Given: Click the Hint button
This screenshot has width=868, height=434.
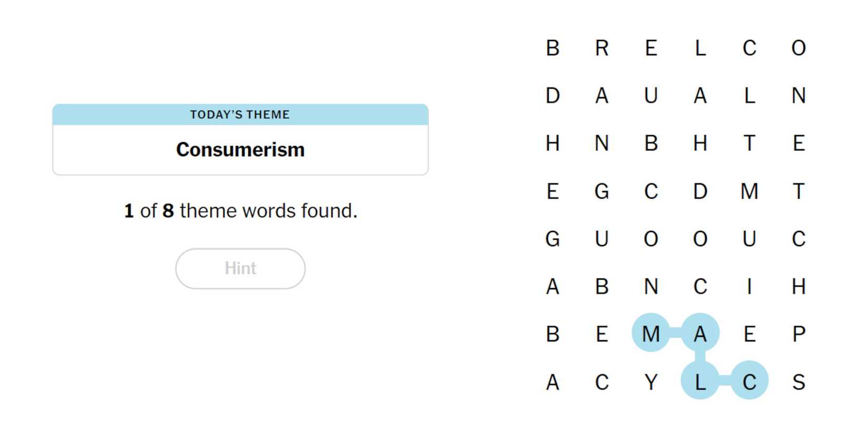Looking at the screenshot, I should coord(240,268).
